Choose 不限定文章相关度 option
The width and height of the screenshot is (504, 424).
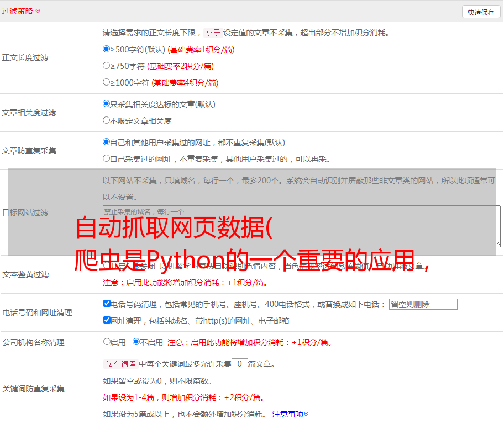(x=106, y=120)
